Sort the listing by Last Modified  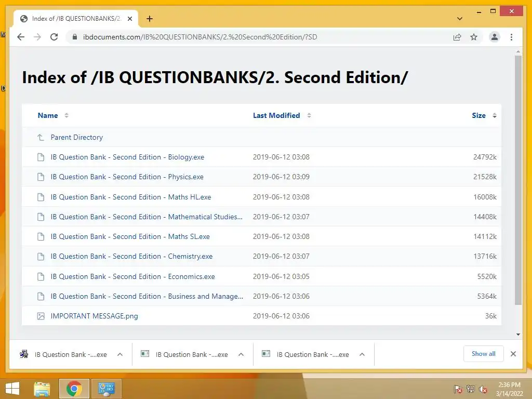[276, 115]
